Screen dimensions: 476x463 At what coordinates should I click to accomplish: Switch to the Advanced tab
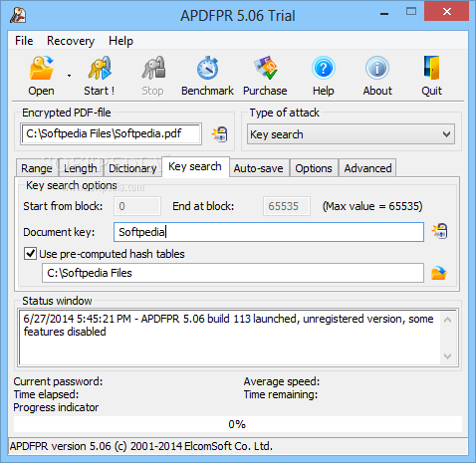click(367, 168)
